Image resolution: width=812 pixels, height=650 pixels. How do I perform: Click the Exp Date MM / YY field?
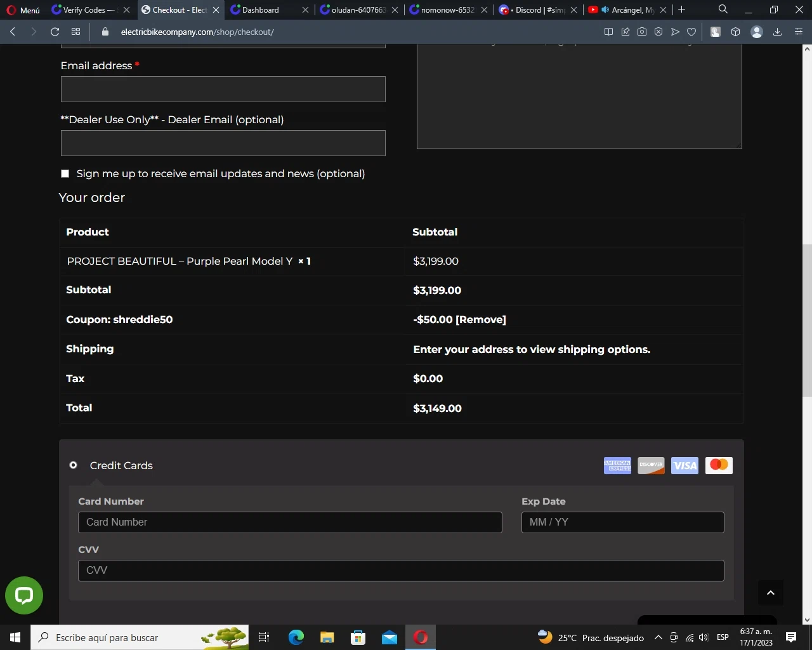coord(622,522)
